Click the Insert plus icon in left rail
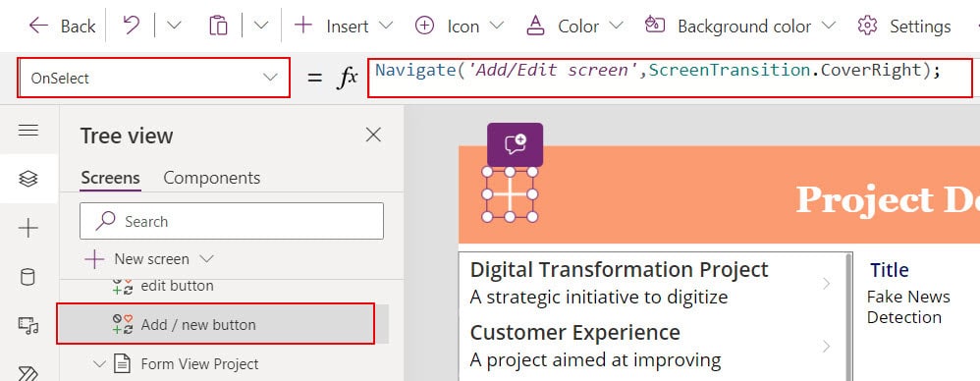 (x=28, y=228)
